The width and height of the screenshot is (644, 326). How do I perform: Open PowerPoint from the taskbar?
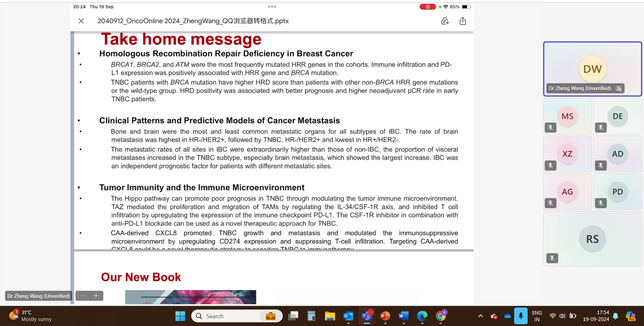(x=385, y=316)
